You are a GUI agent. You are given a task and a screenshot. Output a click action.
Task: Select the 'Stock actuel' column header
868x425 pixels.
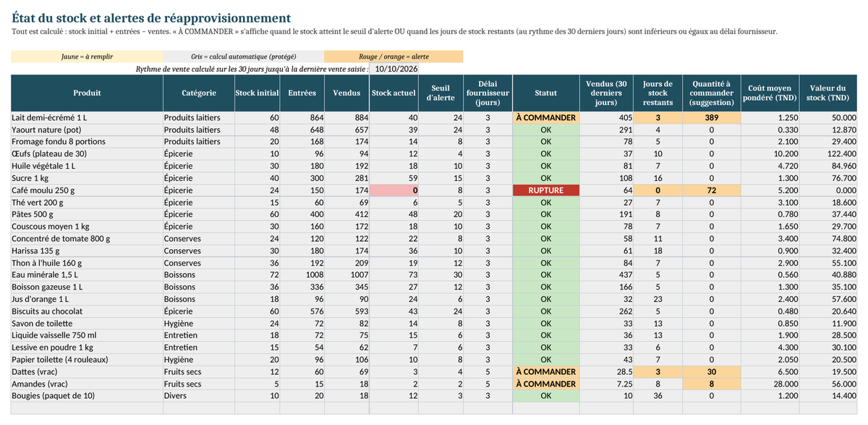(394, 93)
